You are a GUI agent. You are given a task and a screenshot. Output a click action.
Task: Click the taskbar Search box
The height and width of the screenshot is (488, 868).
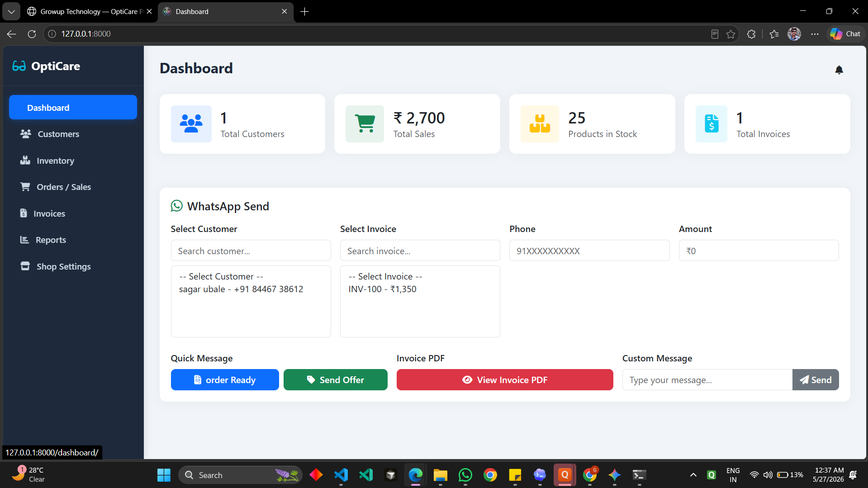point(240,475)
